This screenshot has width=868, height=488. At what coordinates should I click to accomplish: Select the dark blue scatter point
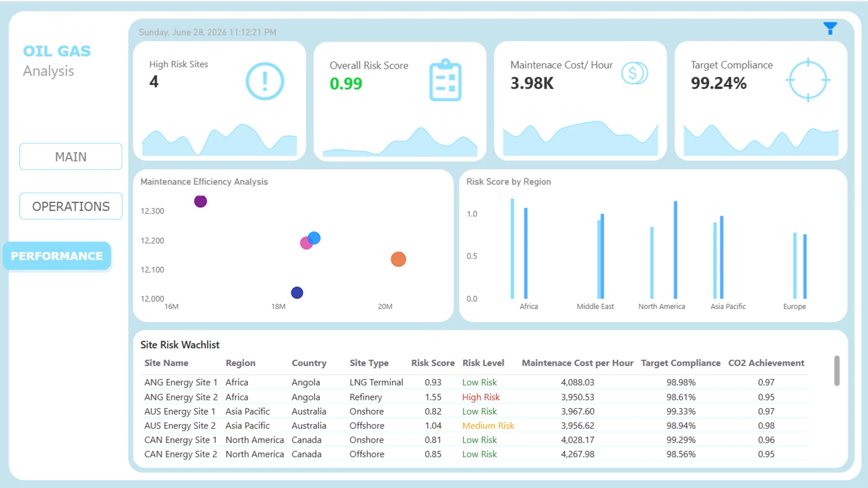pos(297,292)
